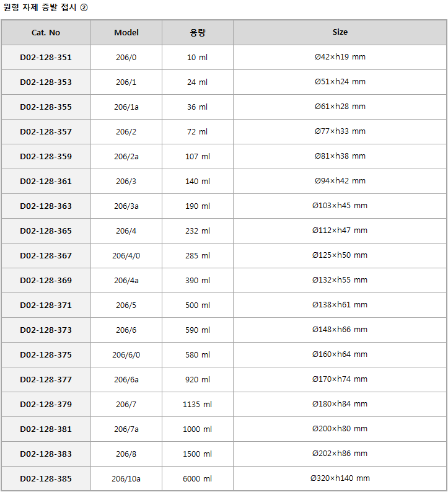Click size Ø125×h50 mm cell
This screenshot has height=492, width=448.
(x=340, y=256)
